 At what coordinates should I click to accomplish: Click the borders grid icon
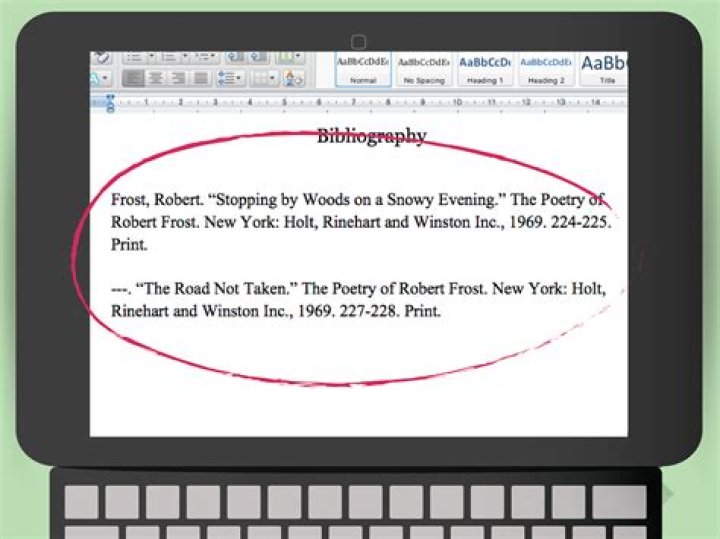(258, 78)
